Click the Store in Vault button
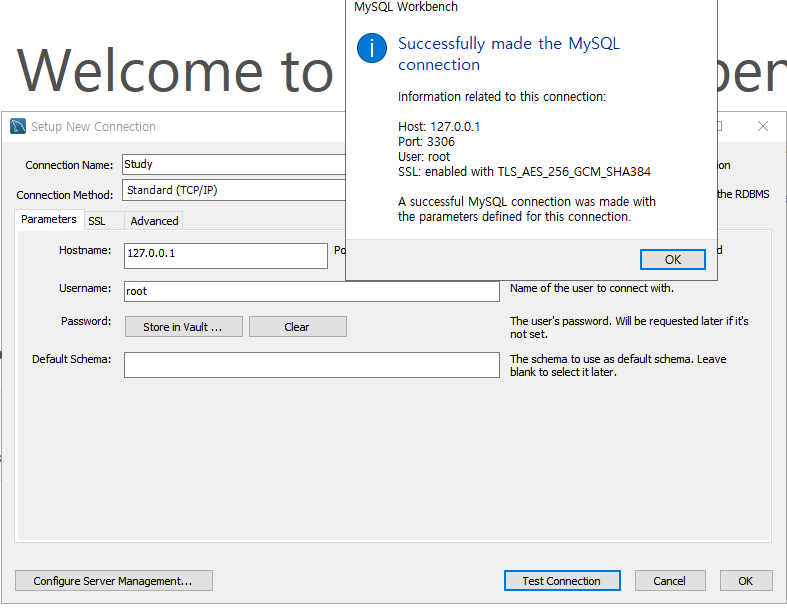 [x=183, y=327]
